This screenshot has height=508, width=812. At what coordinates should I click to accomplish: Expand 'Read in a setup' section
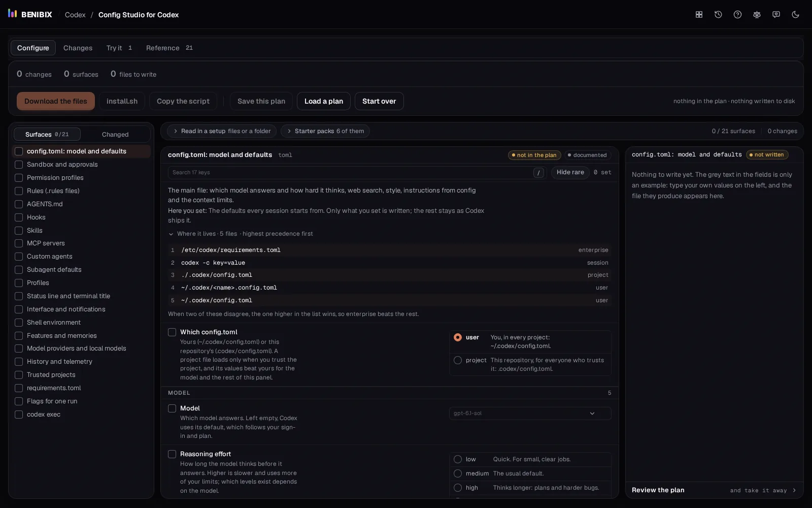(222, 131)
